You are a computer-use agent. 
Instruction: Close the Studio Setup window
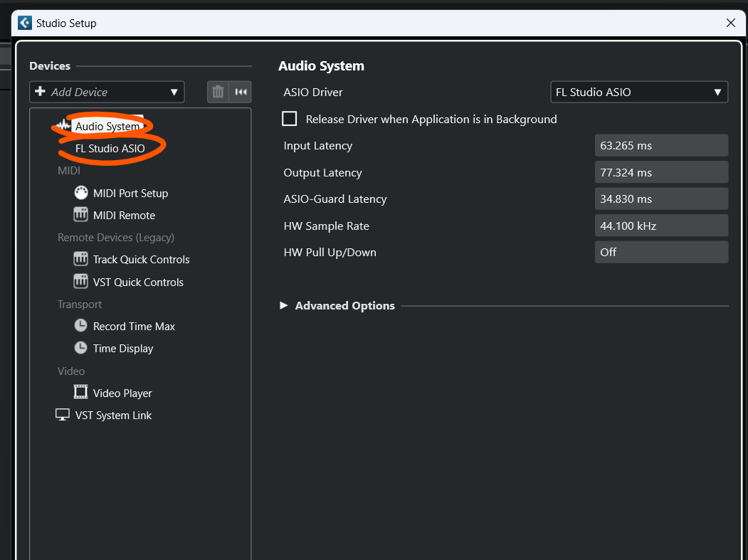click(730, 23)
